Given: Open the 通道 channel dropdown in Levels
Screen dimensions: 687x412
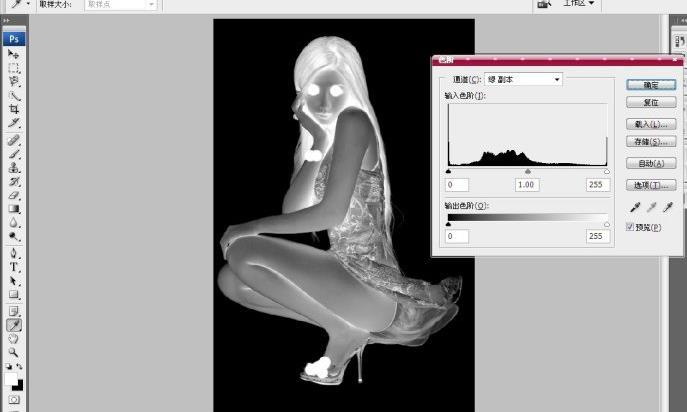Looking at the screenshot, I should (x=523, y=79).
